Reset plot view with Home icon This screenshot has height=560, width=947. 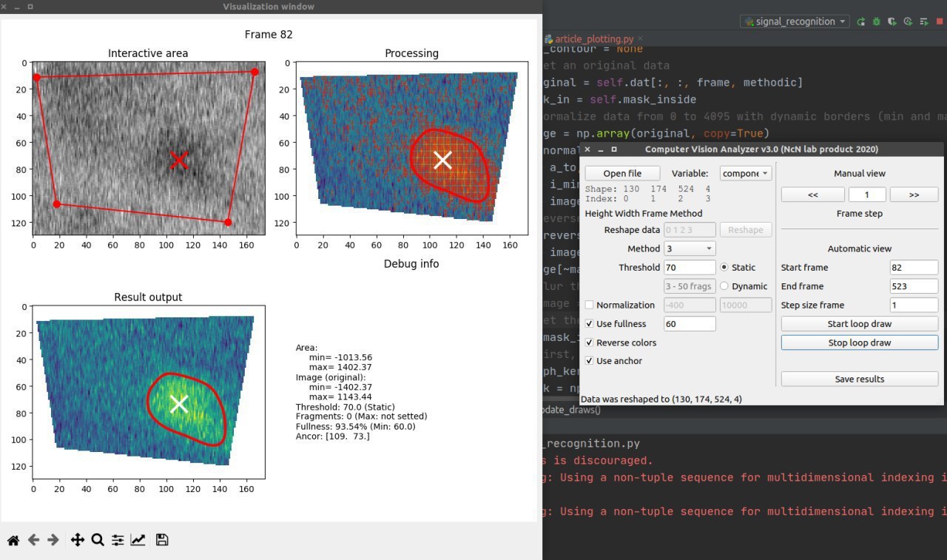point(13,540)
